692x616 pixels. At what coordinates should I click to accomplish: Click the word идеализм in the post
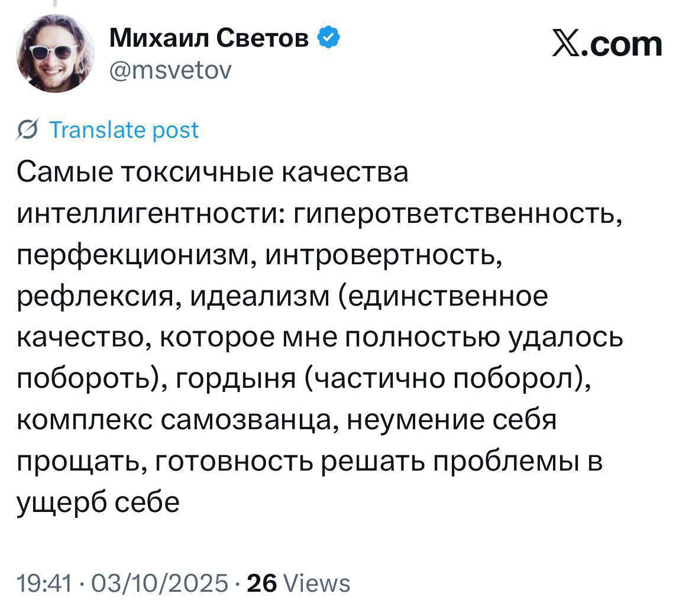260,296
